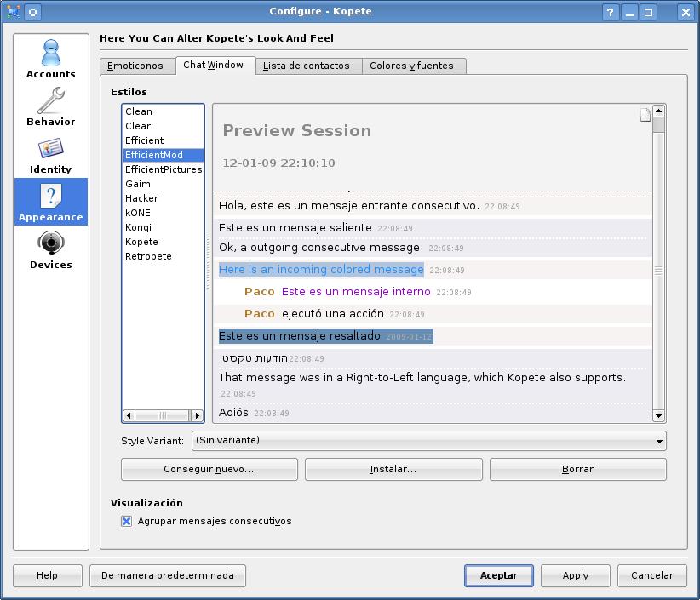Open the Accounts section icon

pos(51,59)
